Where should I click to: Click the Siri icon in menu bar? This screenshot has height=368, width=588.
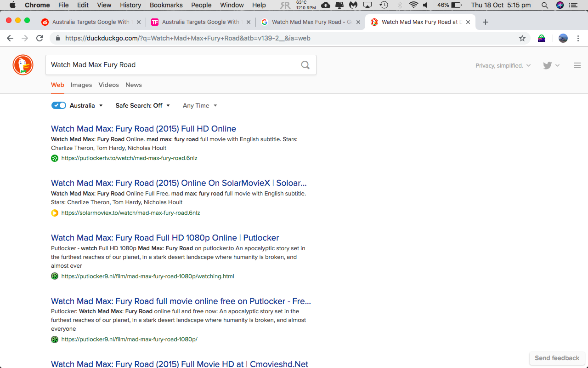(560, 5)
